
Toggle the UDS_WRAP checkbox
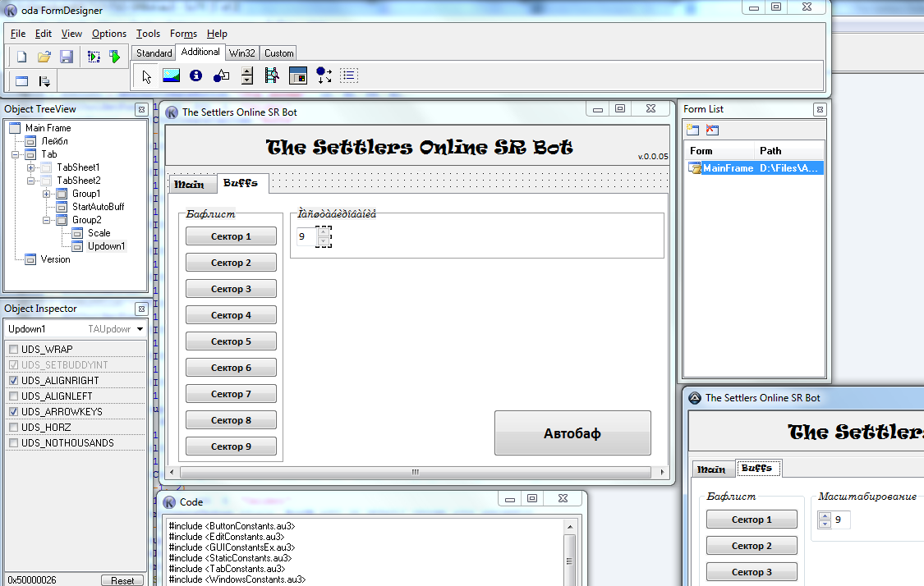tap(14, 350)
